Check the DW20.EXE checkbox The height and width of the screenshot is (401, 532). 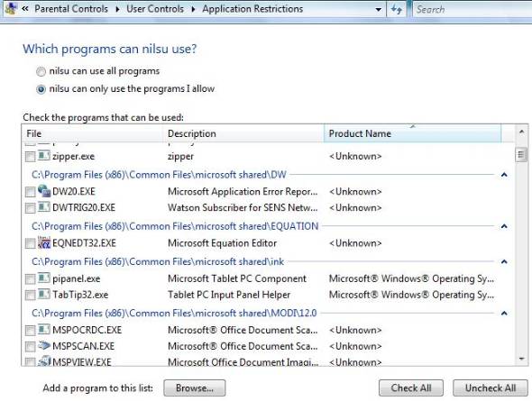(30, 192)
